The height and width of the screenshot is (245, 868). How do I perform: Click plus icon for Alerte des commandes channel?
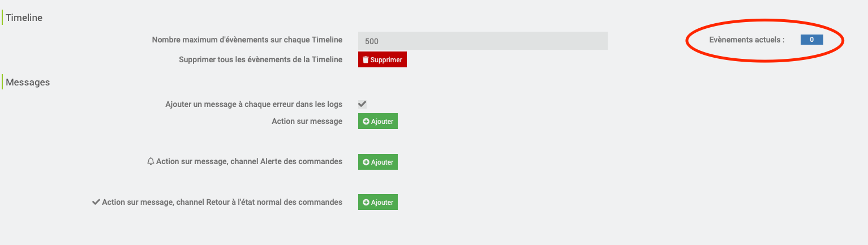tap(366, 162)
